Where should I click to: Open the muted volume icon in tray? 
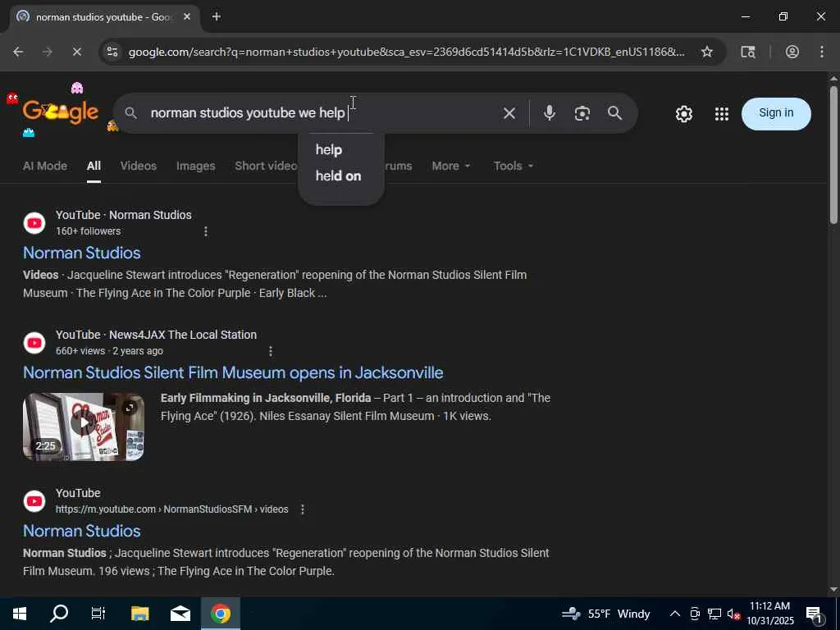tap(733, 614)
